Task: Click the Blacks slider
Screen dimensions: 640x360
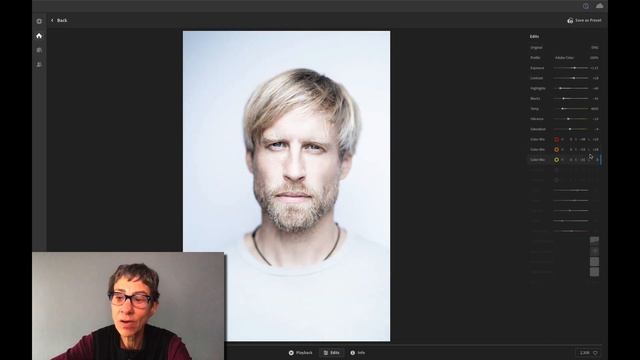Action: click(571, 98)
